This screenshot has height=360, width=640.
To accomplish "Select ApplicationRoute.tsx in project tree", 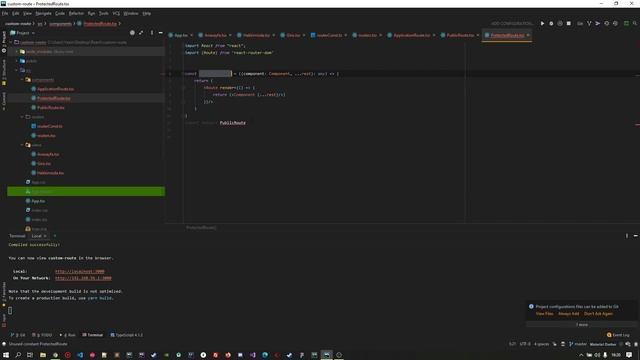I will (x=56, y=89).
